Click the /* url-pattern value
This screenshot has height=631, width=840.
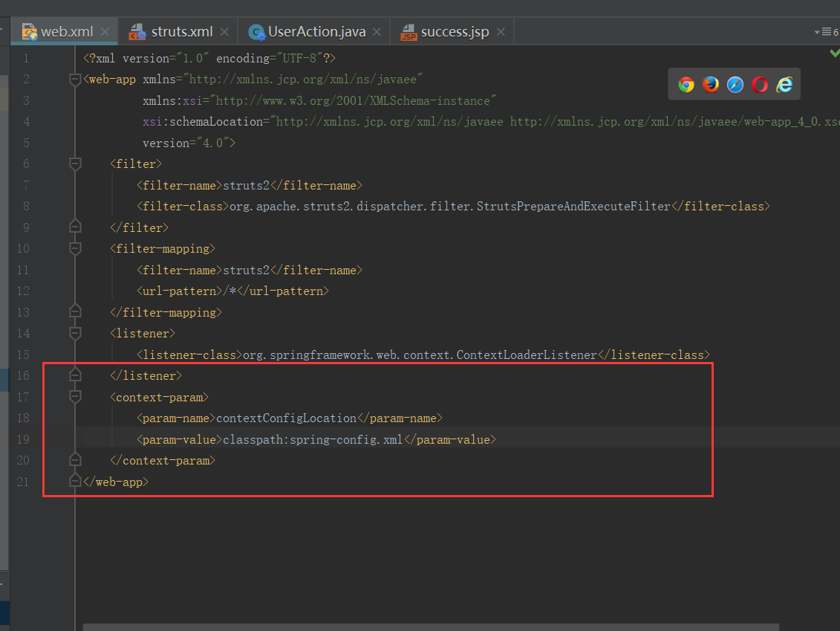pos(229,291)
